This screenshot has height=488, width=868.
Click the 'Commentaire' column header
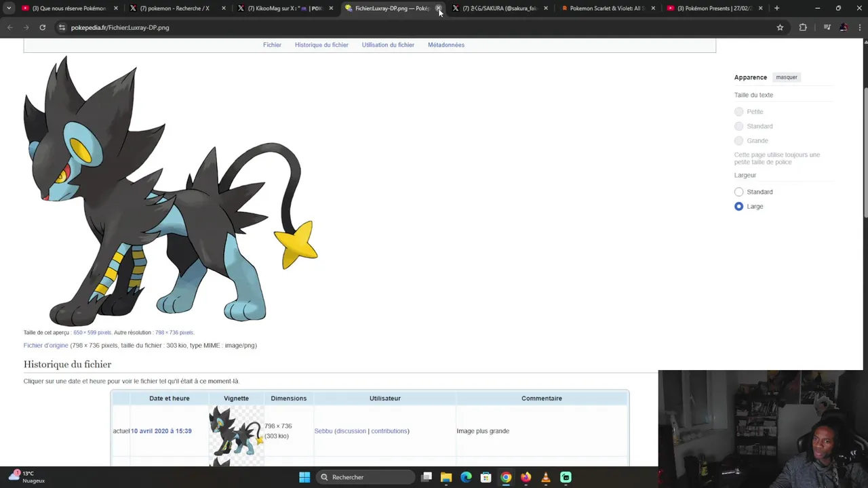point(542,399)
